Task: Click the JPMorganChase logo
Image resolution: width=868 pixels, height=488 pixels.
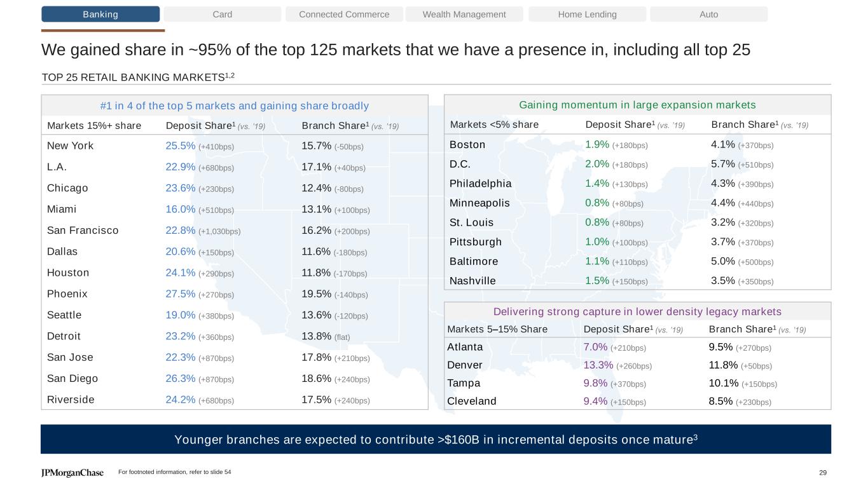Action: [72, 473]
